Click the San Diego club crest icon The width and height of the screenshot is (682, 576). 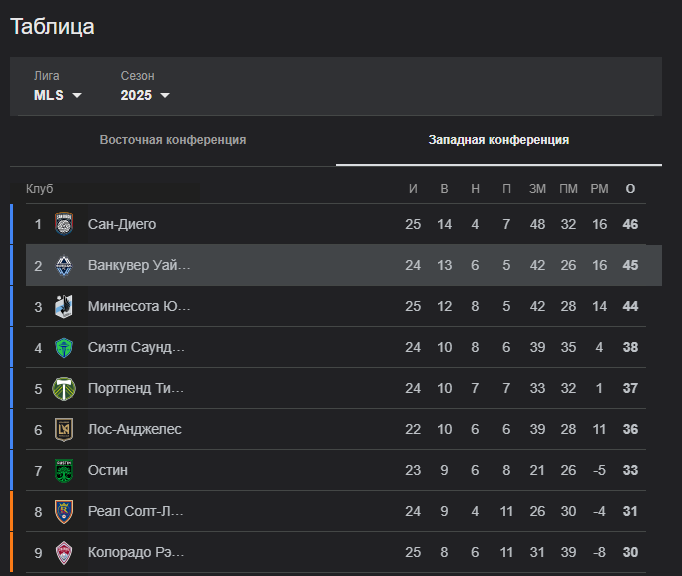(x=64, y=224)
